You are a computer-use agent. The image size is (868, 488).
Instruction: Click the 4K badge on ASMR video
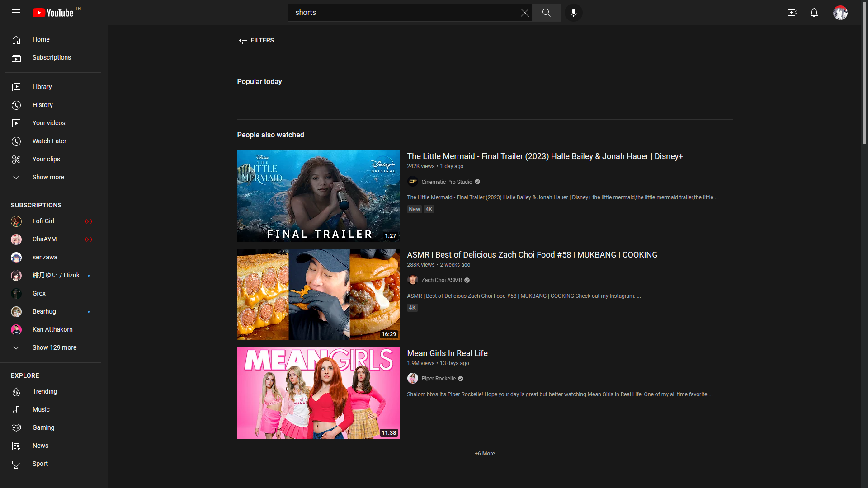412,308
